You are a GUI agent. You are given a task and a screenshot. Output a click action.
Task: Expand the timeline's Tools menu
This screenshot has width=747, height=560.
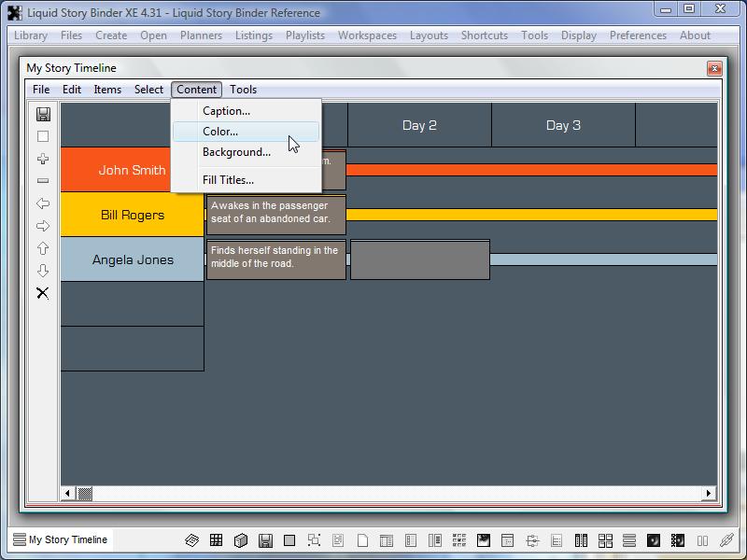[x=243, y=90]
